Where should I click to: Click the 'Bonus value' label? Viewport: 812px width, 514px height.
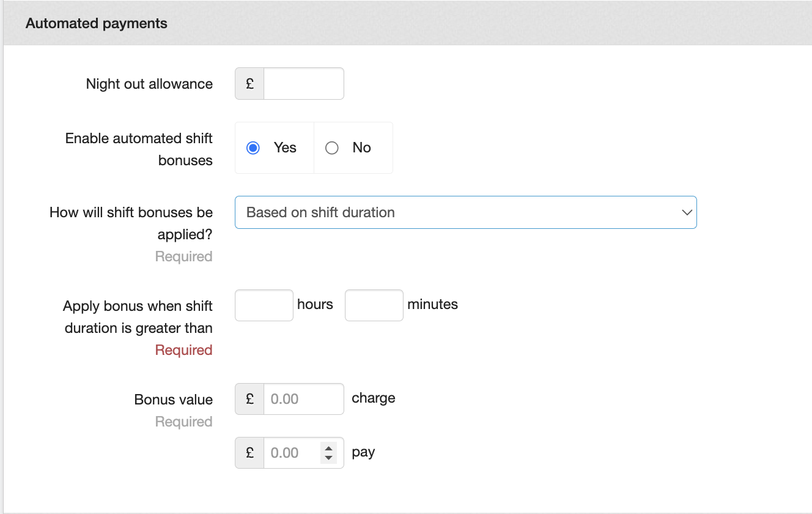[174, 400]
